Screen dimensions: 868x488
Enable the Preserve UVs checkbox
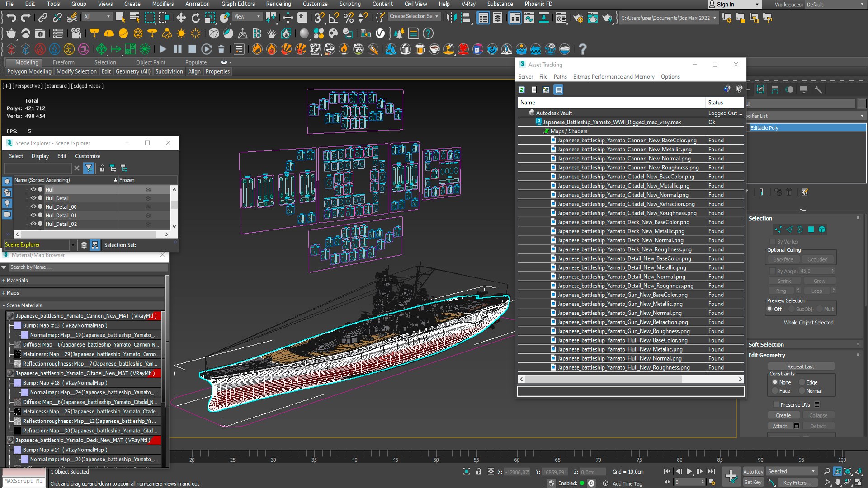tap(776, 404)
